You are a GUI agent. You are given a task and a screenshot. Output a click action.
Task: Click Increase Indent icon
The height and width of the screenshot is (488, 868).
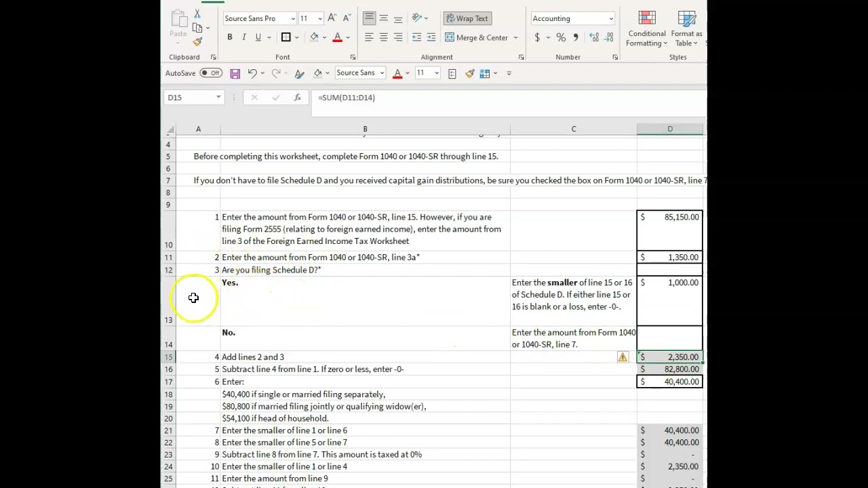click(x=431, y=37)
